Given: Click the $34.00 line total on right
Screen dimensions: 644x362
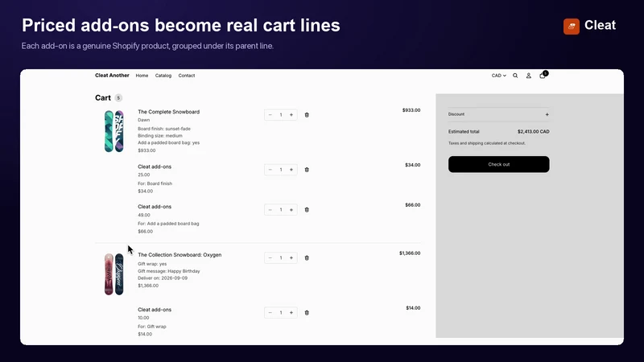Looking at the screenshot, I should tap(412, 165).
